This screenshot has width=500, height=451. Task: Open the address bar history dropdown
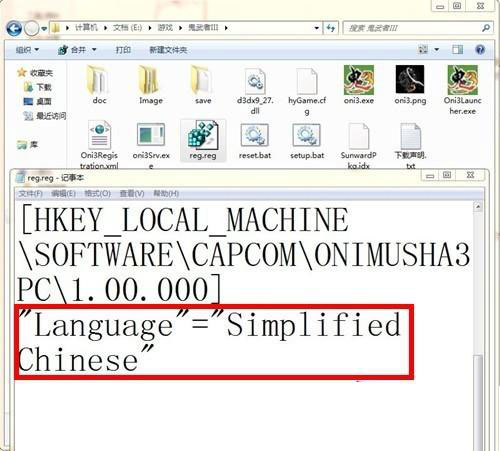click(x=317, y=28)
